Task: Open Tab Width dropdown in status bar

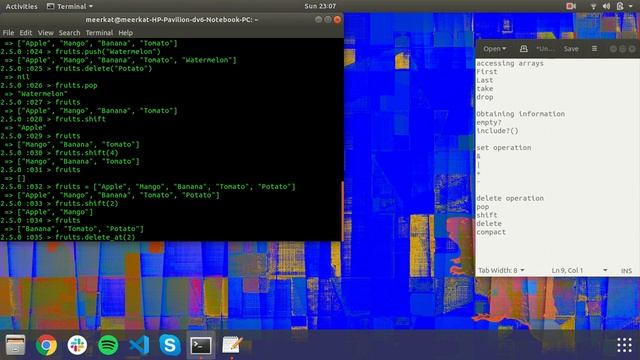Action: [x=501, y=270]
